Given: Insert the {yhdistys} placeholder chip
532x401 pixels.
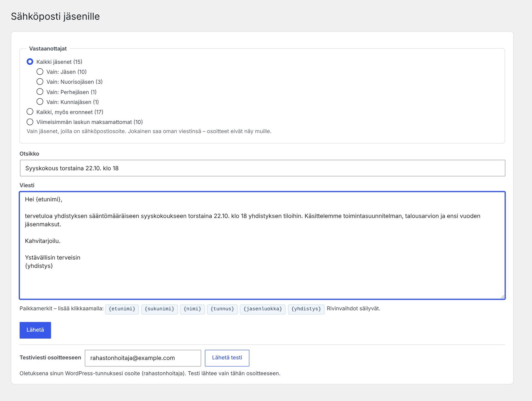Looking at the screenshot, I should point(306,309).
